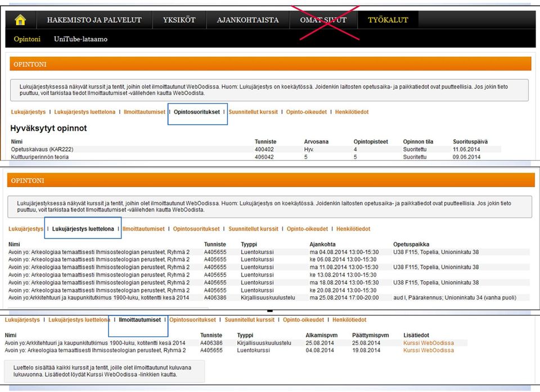Click U38 F115 location in the ma 18.08.2014 row
Image resolution: width=540 pixels, height=392 pixels.
click(436, 282)
